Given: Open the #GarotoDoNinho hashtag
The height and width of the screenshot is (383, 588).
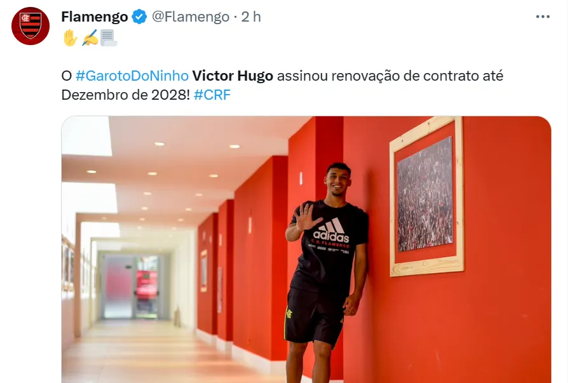Looking at the screenshot, I should (132, 76).
